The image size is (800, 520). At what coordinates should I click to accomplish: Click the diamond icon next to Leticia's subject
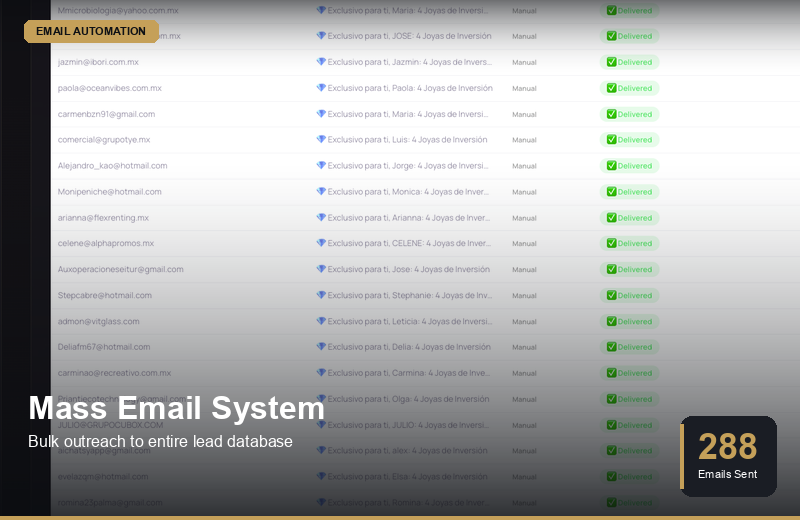pyautogui.click(x=321, y=321)
